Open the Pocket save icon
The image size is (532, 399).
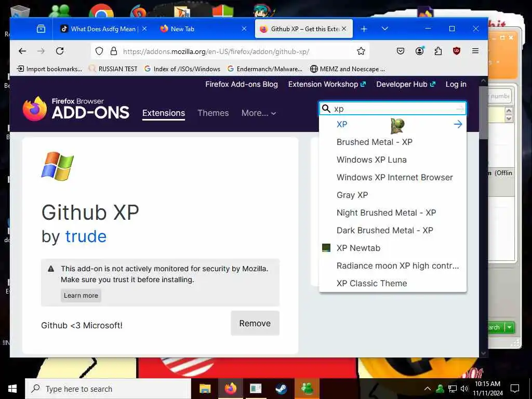pyautogui.click(x=401, y=51)
